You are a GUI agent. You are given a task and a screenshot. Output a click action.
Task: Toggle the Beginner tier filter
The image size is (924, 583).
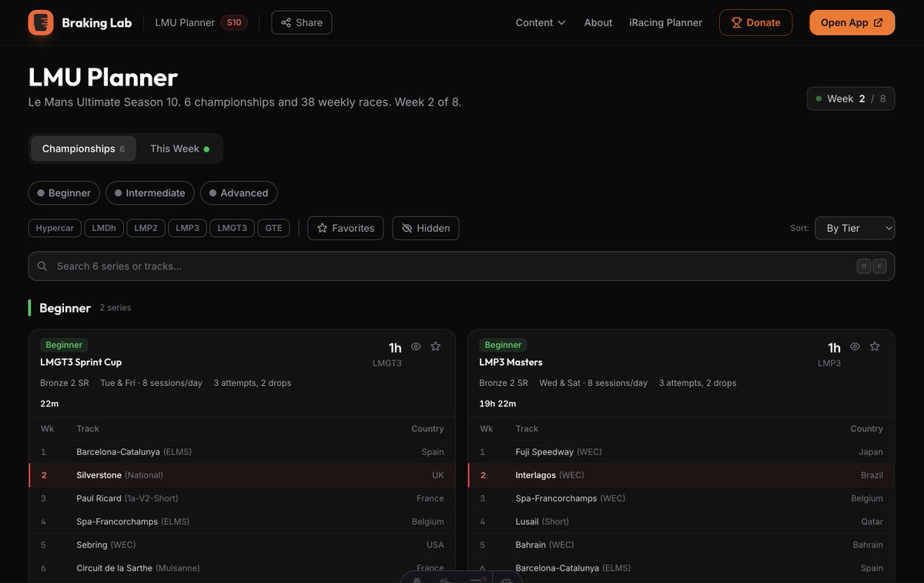64,193
